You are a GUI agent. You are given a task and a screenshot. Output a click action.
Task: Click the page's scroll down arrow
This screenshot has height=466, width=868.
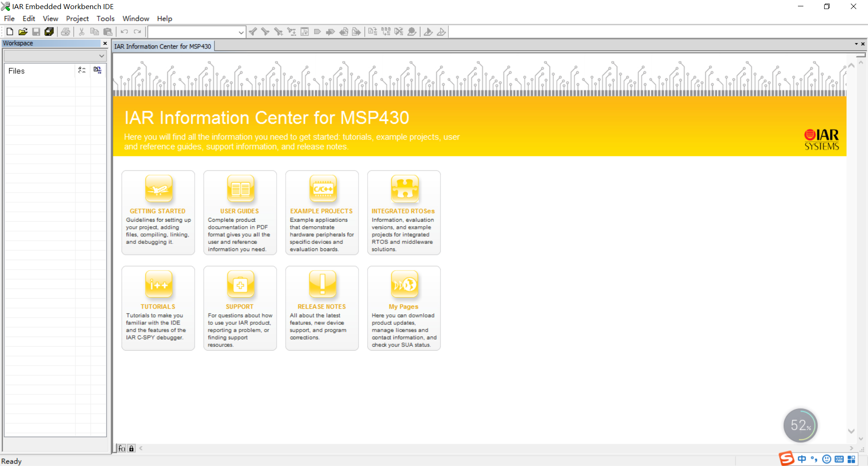tap(851, 431)
